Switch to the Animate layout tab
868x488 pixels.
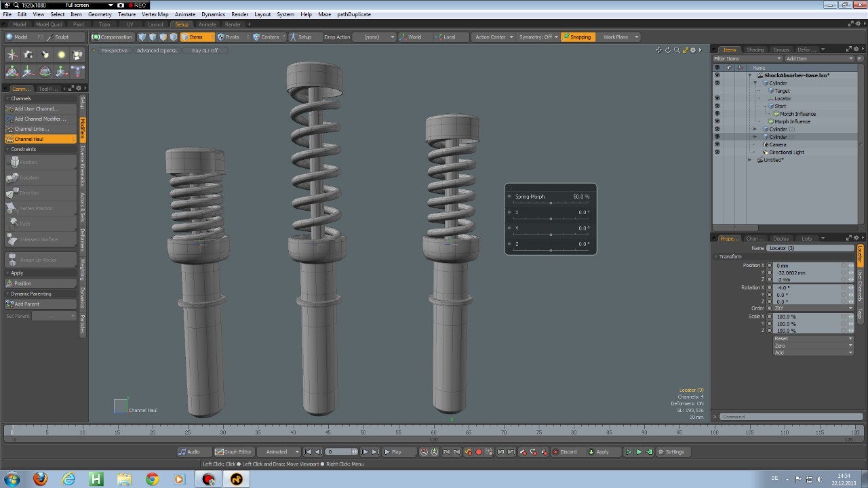[207, 24]
